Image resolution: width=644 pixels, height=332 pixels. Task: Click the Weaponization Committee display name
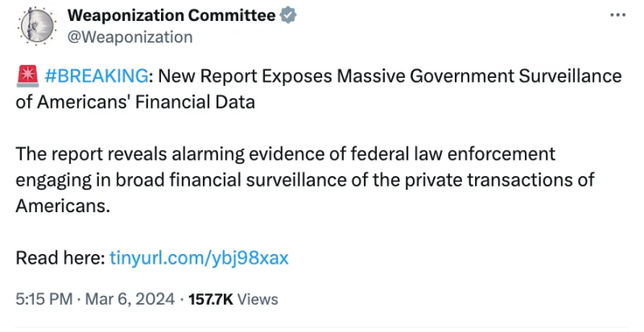tap(171, 15)
